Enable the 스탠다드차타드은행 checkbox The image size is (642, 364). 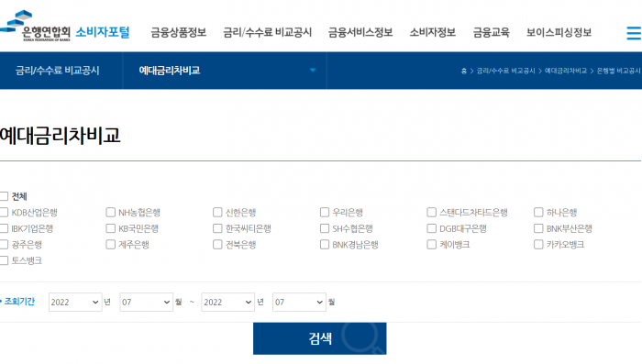[x=432, y=212]
